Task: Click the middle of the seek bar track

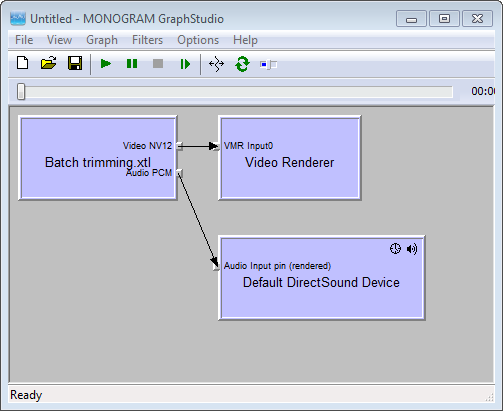Action: 235,92
